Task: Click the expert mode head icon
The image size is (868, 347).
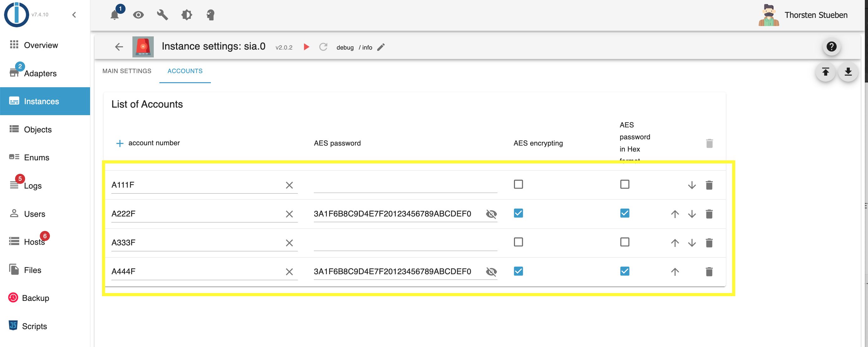Action: (x=211, y=15)
